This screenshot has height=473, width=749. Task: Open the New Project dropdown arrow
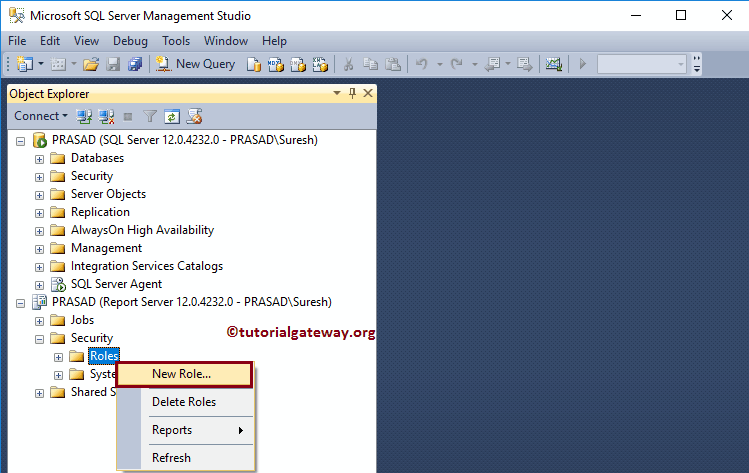(41, 64)
